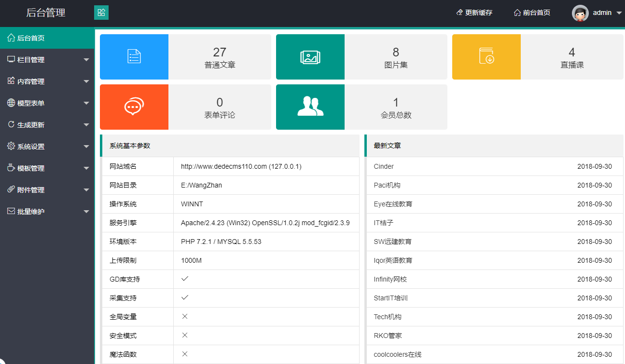Viewport: 625px width, 364px height.
Task: Click the cross mark in 全局变量 row
Action: [184, 316]
